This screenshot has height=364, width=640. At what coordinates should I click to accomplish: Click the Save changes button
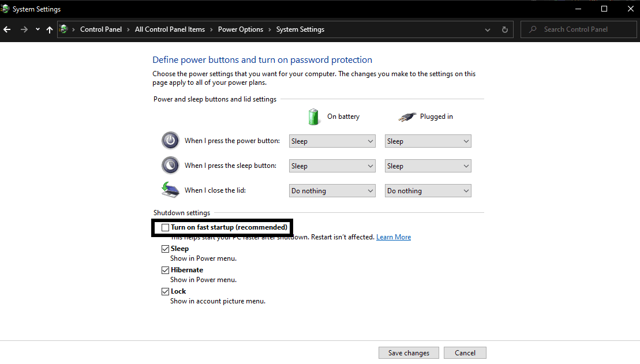[409, 352]
